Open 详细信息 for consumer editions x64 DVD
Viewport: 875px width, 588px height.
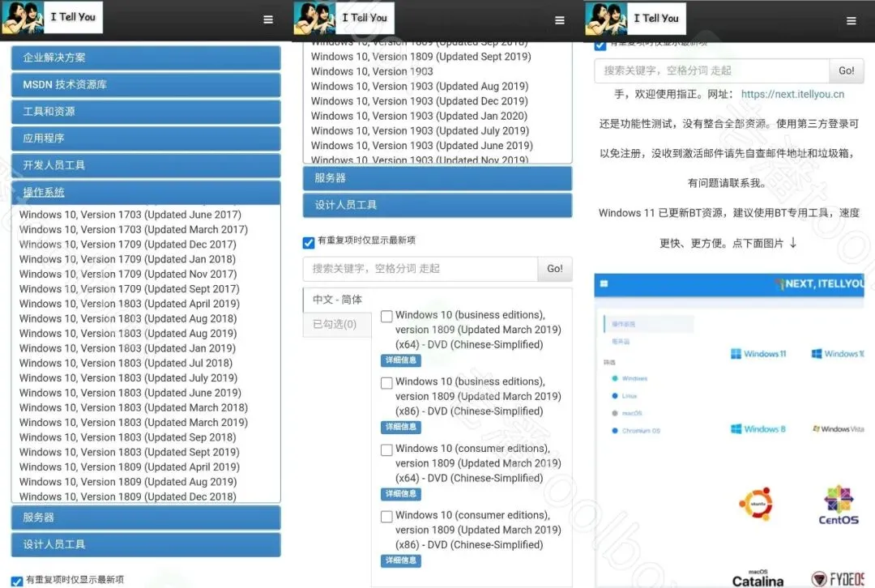coord(401,494)
